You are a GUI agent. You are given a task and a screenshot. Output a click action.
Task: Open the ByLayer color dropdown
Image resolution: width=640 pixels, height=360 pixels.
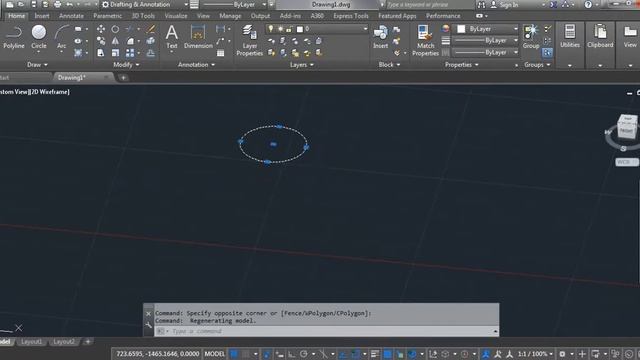coord(486,29)
